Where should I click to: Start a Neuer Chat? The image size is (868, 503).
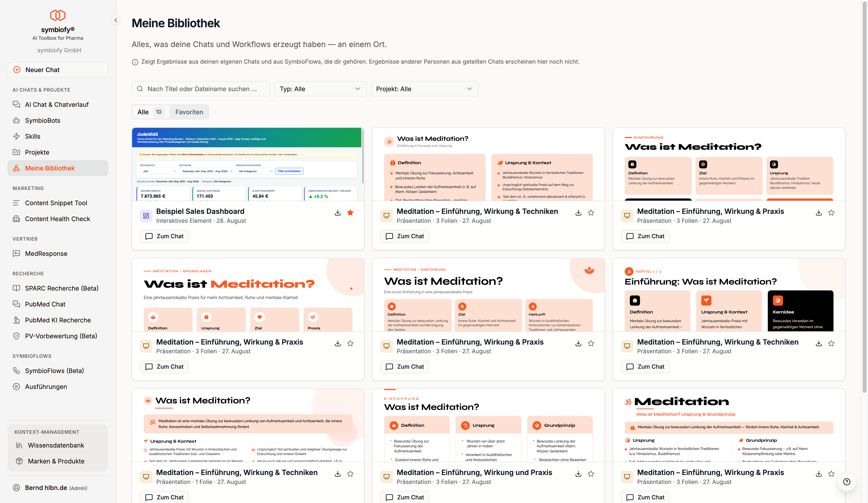(x=58, y=70)
